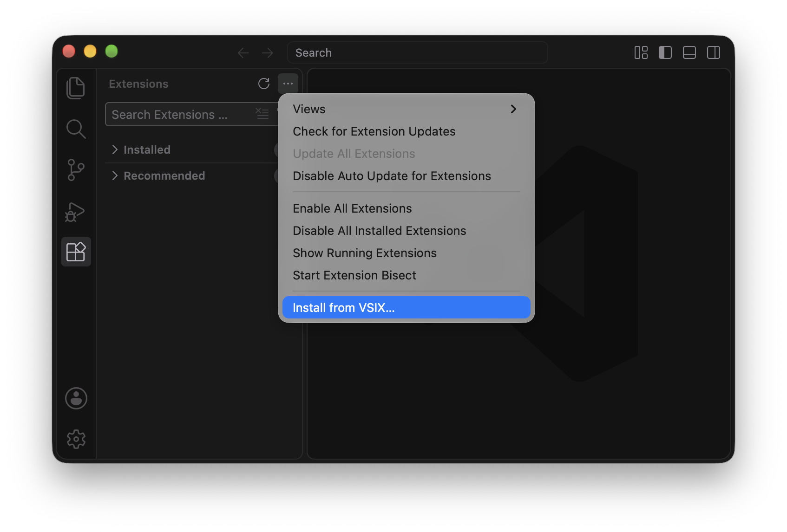Screen dimensions: 787x532
Task: Toggle the primary side bar
Action: [x=665, y=52]
